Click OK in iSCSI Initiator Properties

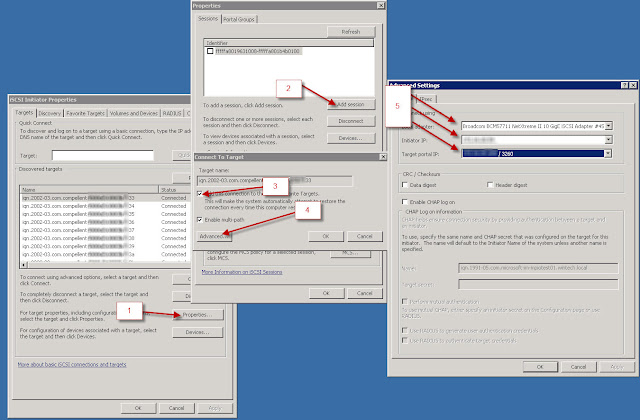138,408
